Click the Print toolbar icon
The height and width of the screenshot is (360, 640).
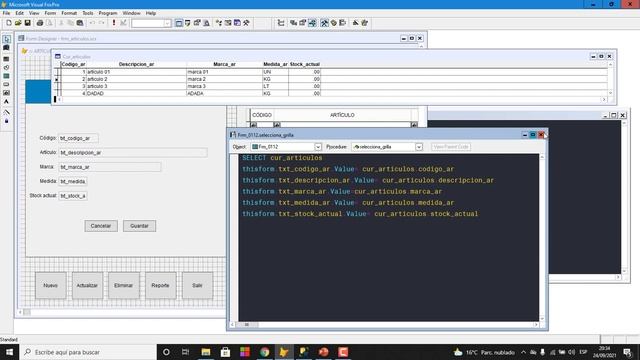click(x=40, y=23)
